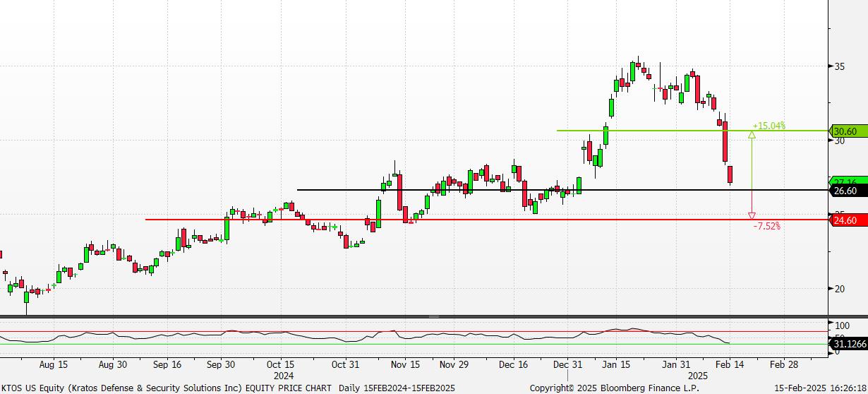Click the Feb 28 date label
This screenshot has width=868, height=394.
[783, 365]
